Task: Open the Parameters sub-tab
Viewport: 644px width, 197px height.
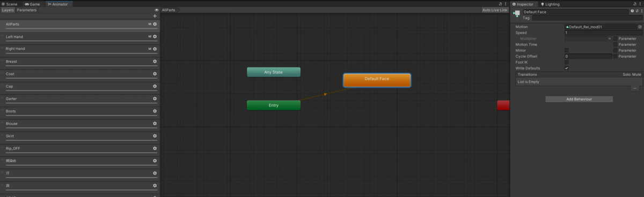Action: coord(27,10)
